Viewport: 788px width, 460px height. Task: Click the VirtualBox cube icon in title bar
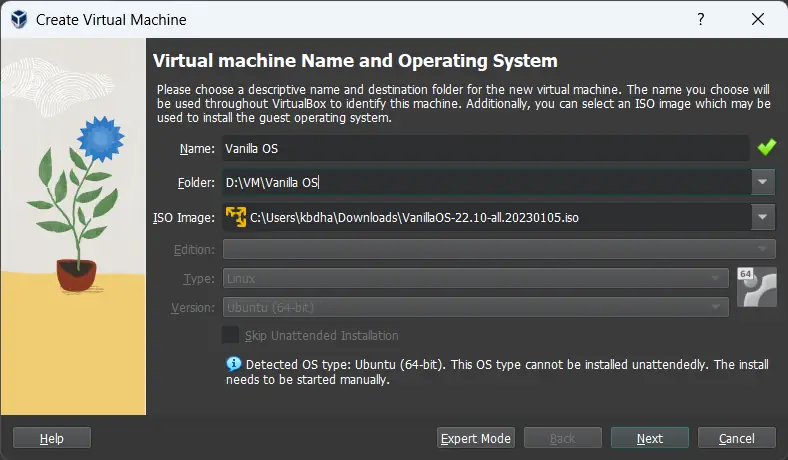(x=19, y=19)
